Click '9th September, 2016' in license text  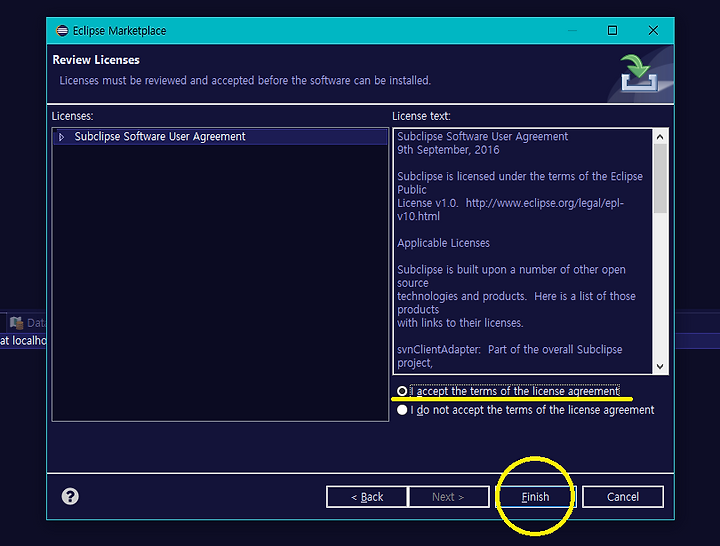[x=448, y=150]
